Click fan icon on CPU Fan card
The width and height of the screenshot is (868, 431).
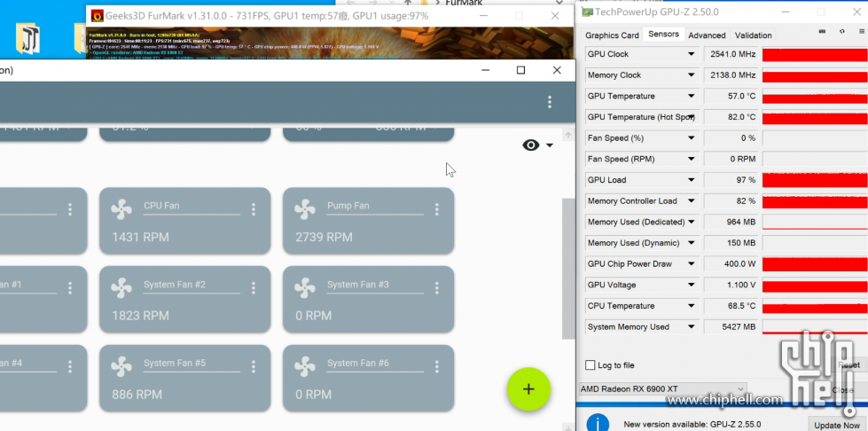(x=121, y=210)
